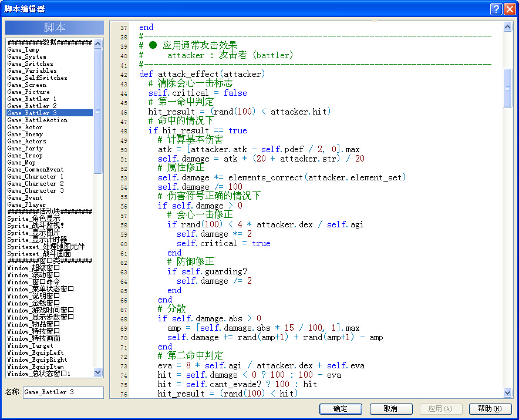519x420 pixels.
Task: Select Game_Map script
Action: (50, 162)
